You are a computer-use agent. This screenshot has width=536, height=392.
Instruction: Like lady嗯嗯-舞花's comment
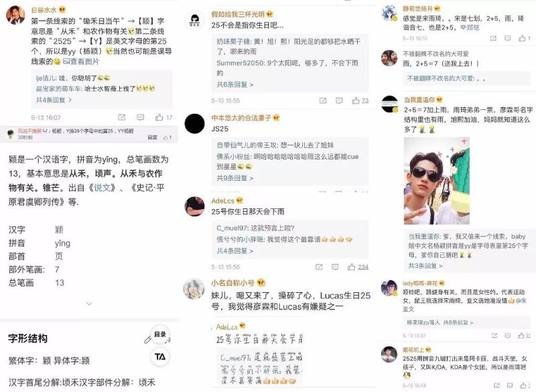click(x=525, y=336)
